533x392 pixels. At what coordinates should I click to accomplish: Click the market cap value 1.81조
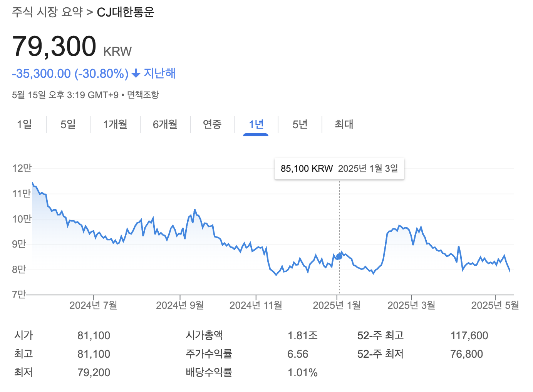click(x=303, y=335)
